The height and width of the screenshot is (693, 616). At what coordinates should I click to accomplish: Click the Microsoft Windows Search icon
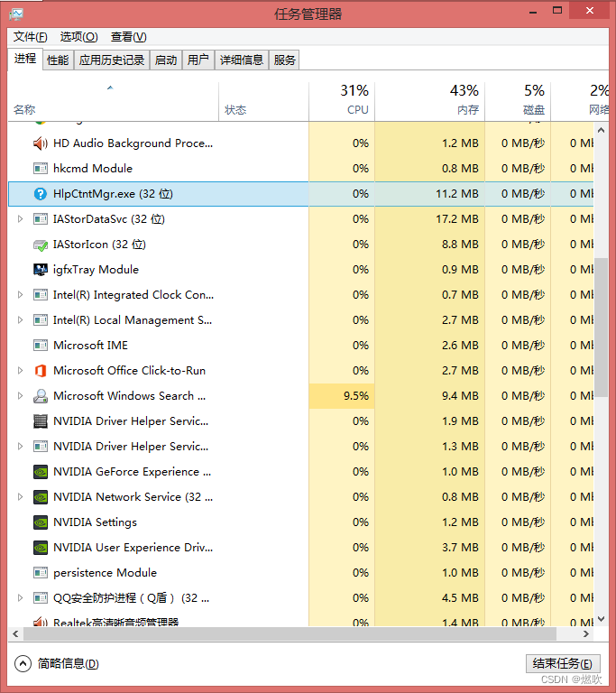[41, 396]
